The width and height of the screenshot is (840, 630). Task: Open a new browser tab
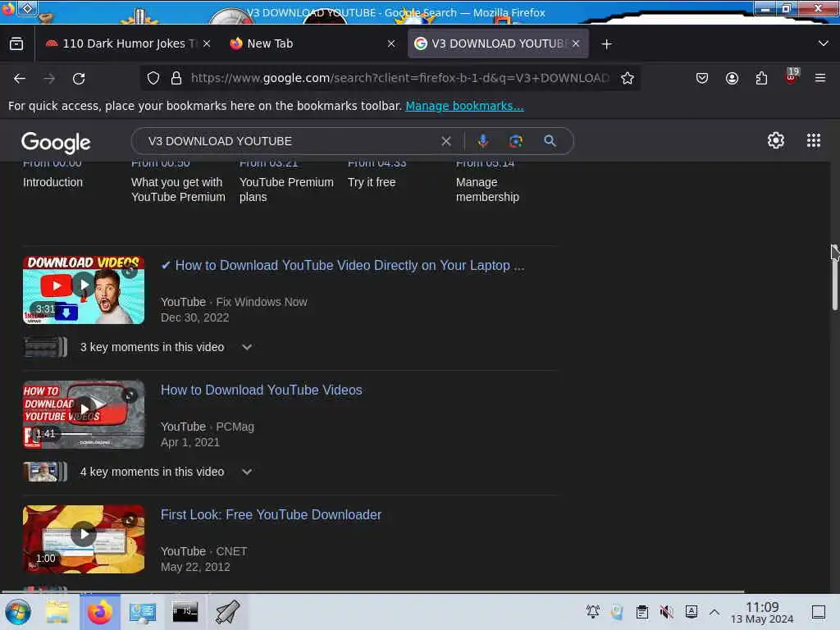point(606,44)
